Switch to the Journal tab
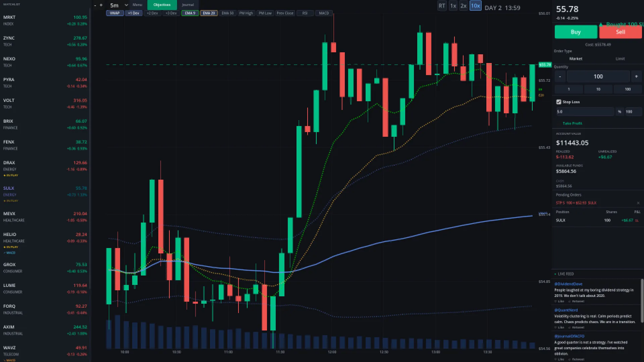This screenshot has width=644, height=362. coord(188,5)
